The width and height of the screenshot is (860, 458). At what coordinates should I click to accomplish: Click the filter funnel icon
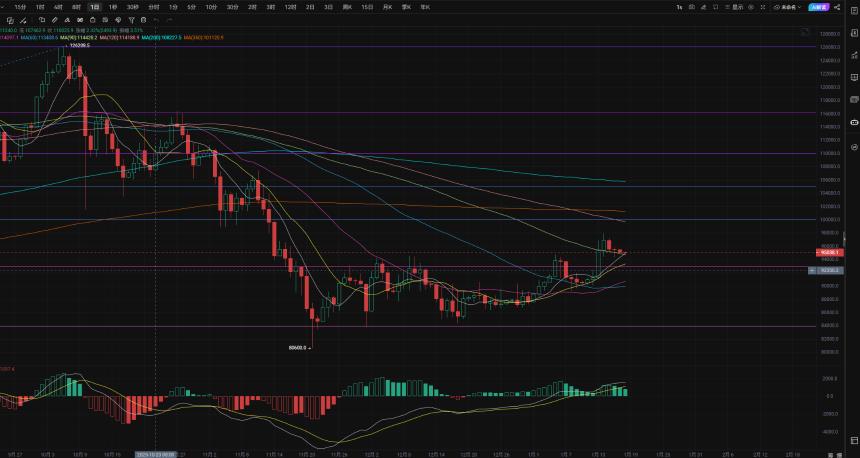click(132, 20)
